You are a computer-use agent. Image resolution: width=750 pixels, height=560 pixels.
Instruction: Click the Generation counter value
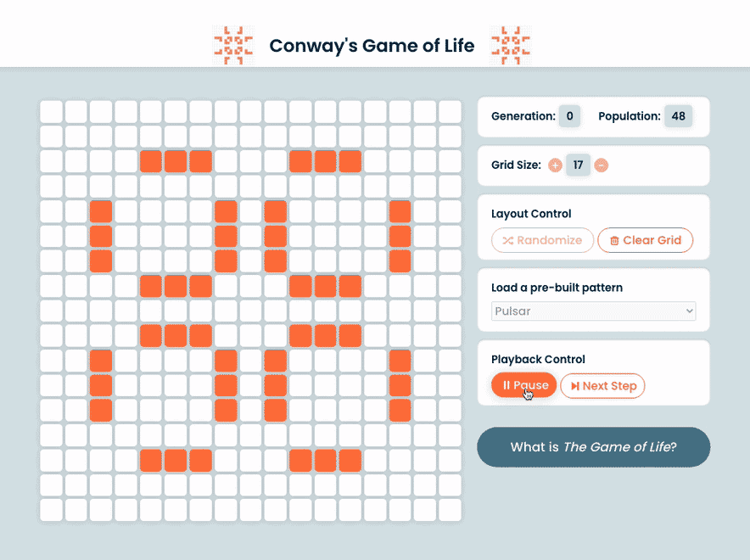569,116
